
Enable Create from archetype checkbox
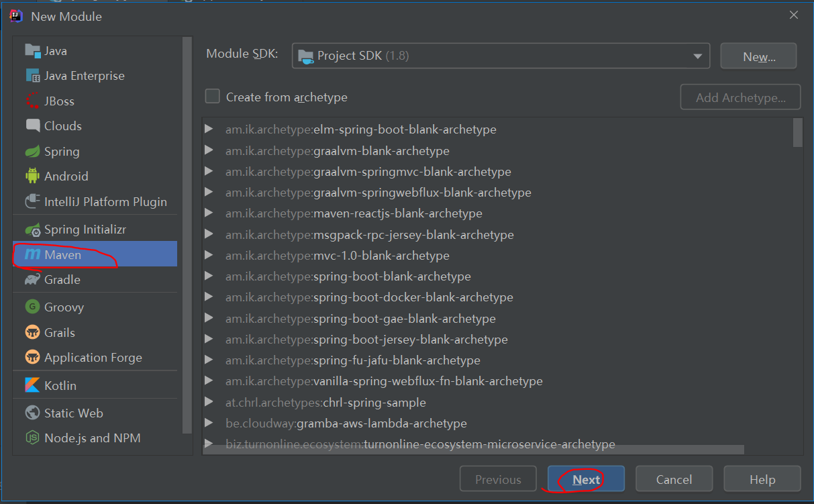click(x=213, y=97)
